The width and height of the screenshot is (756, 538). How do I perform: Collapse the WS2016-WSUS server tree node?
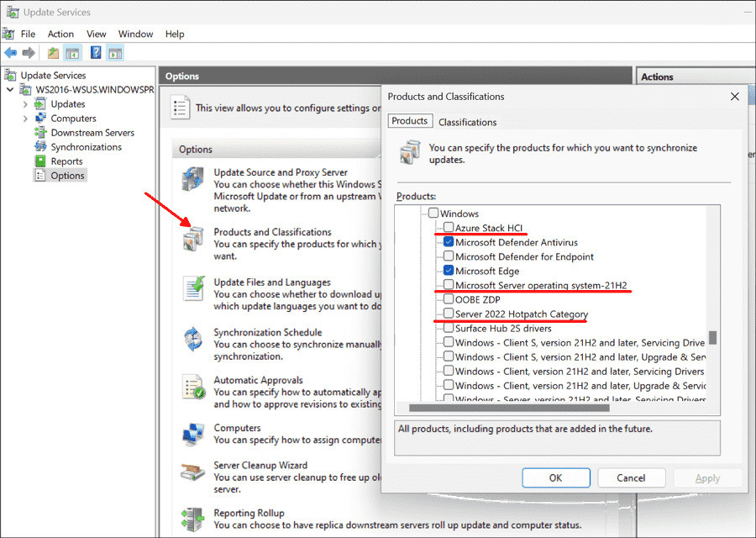click(8, 89)
